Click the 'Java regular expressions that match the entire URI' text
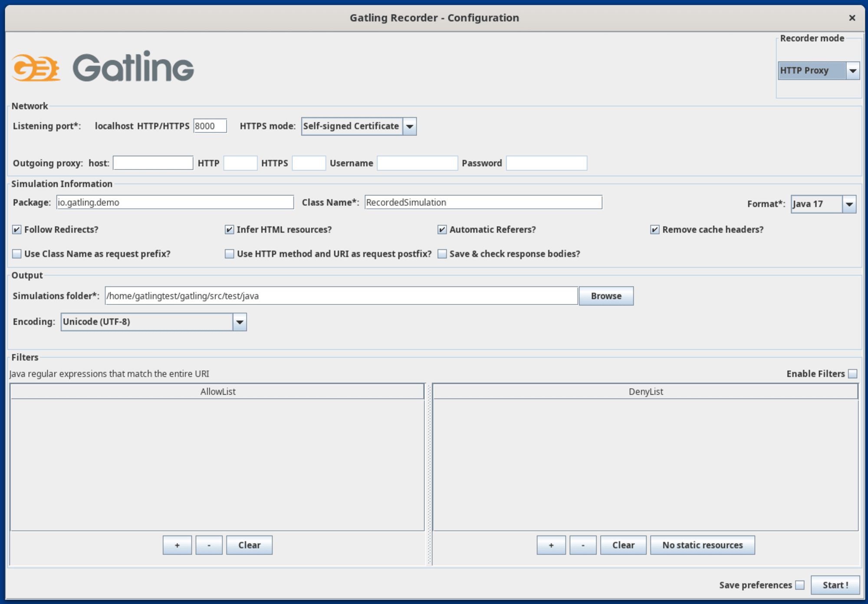The image size is (868, 604). click(x=109, y=374)
